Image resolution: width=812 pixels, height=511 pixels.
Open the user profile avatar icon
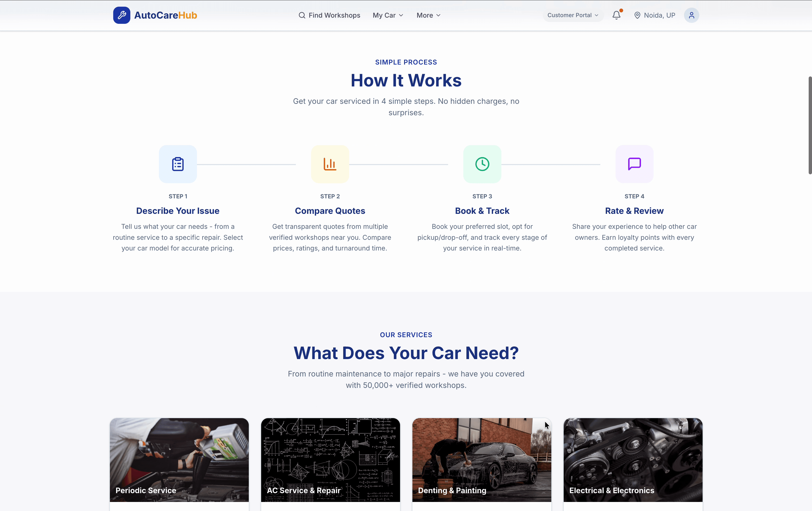[691, 15]
